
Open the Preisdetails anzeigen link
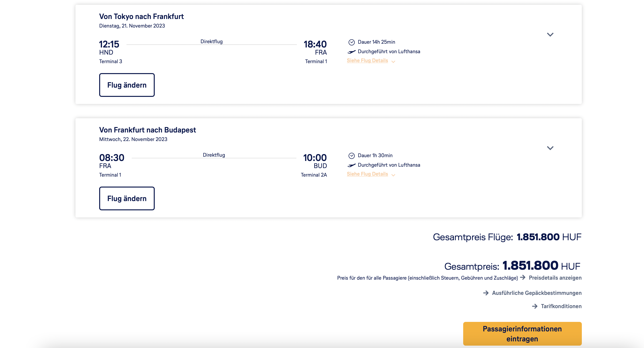[x=555, y=278]
